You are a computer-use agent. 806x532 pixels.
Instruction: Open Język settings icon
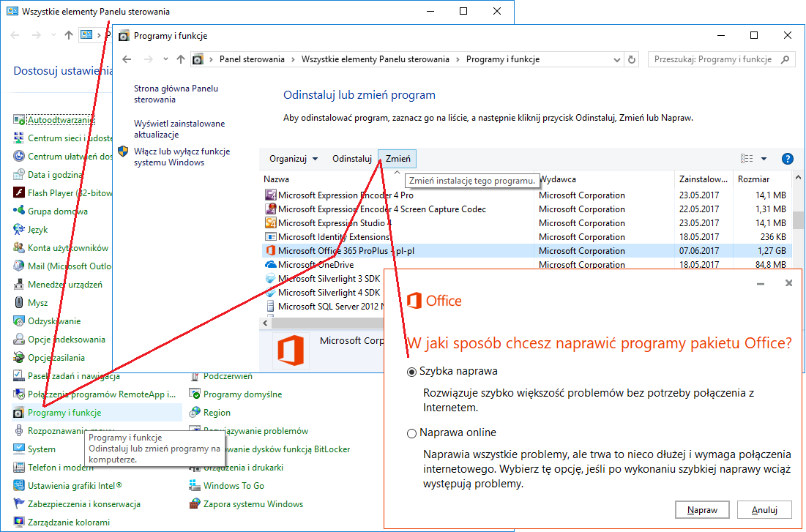[19, 229]
